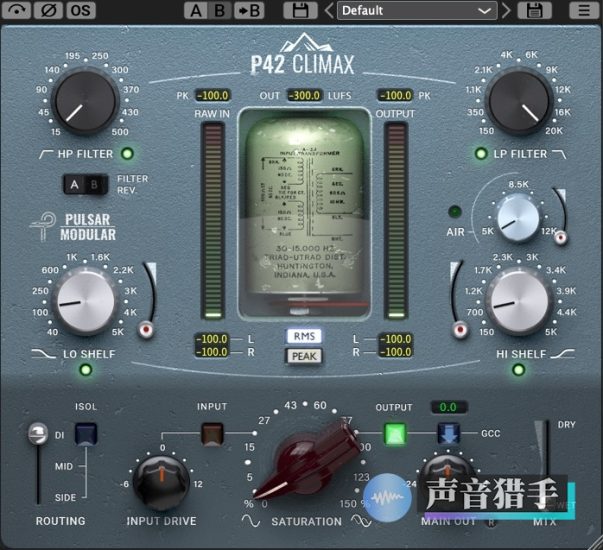603x550 pixels.
Task: Toggle the phase invert (Ø) button
Action: 48,10
